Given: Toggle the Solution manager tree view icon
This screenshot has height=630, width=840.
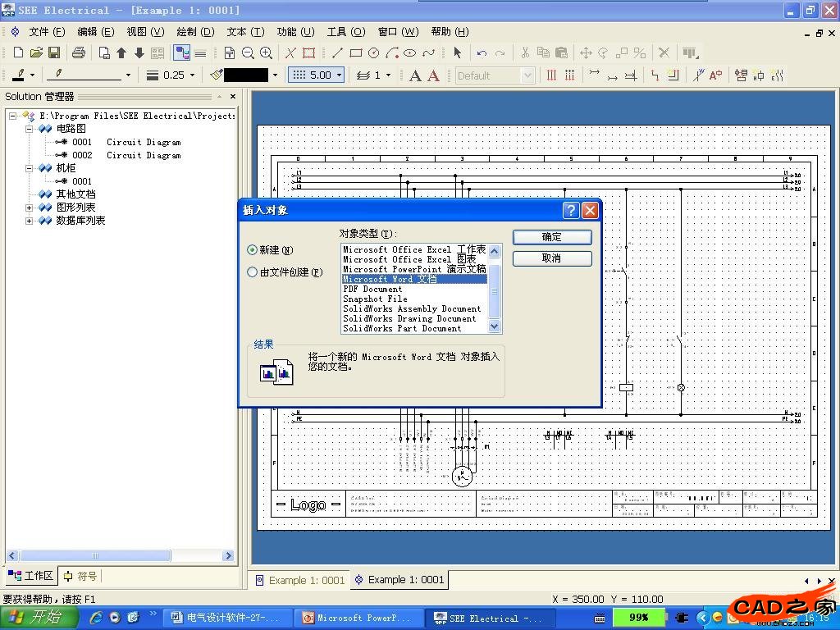Looking at the screenshot, I should (181, 52).
